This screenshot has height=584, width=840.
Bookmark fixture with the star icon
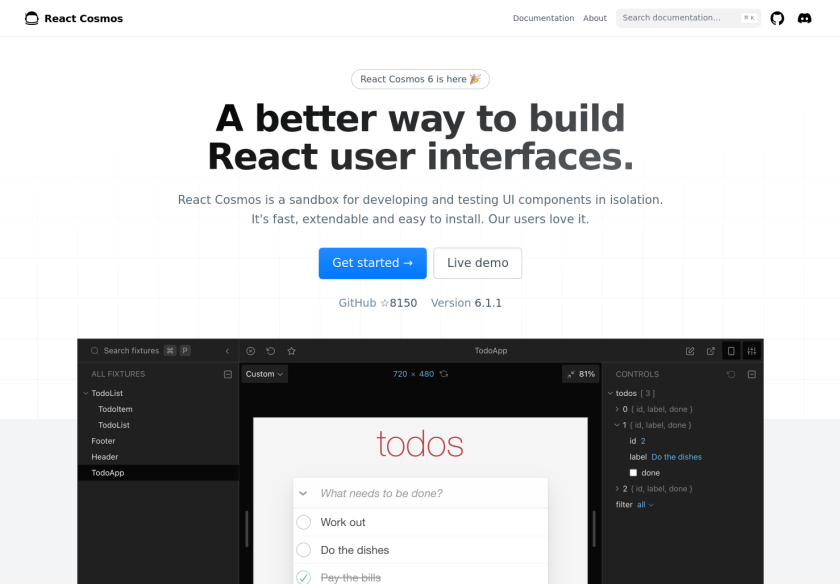291,351
